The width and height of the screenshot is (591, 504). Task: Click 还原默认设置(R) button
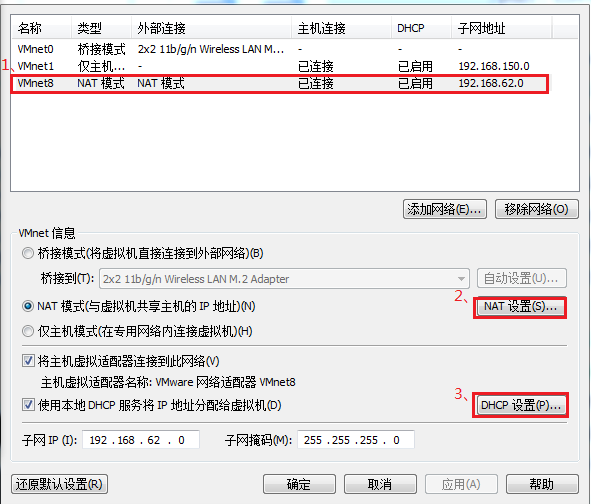coord(59,484)
